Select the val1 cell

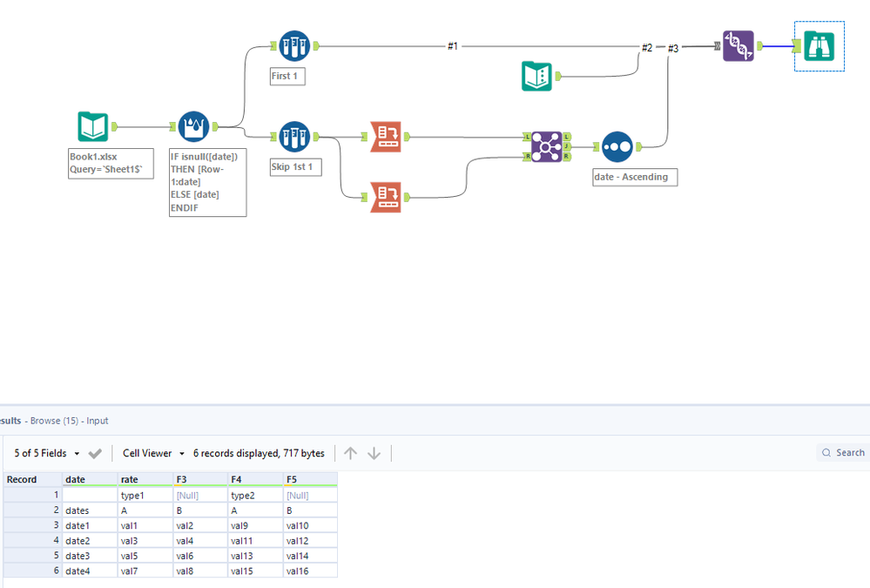145,525
